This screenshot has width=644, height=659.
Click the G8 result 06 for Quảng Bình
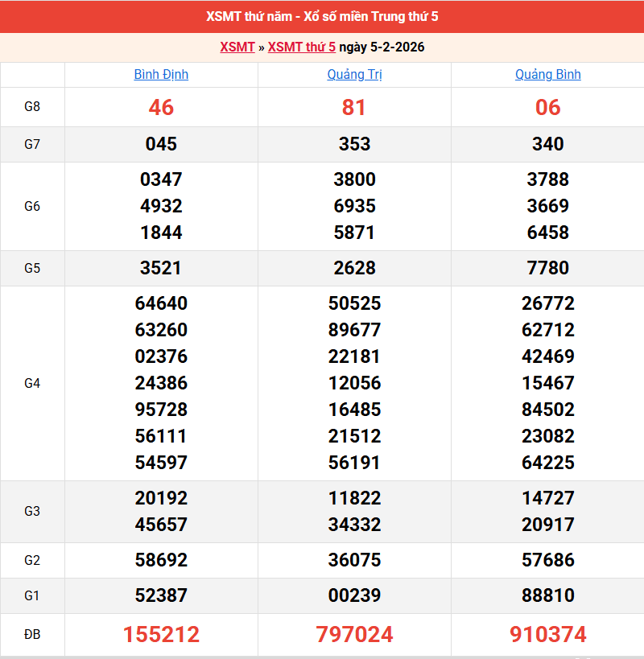[x=547, y=107]
